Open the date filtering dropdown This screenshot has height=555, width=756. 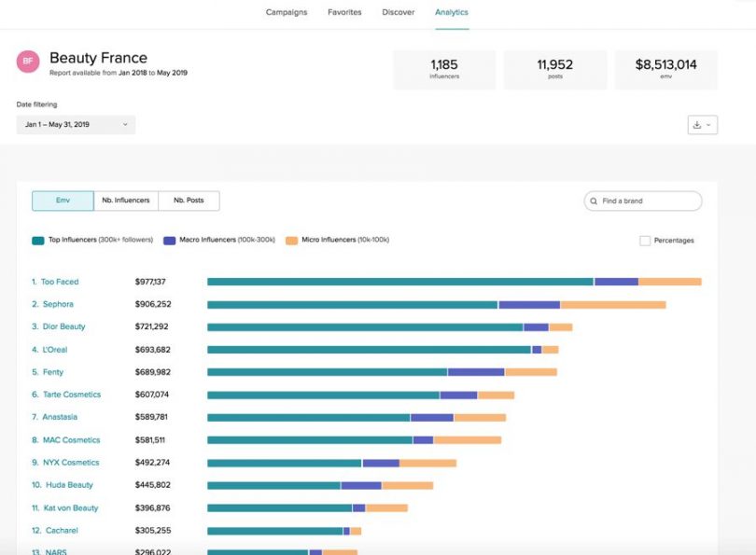(x=76, y=124)
